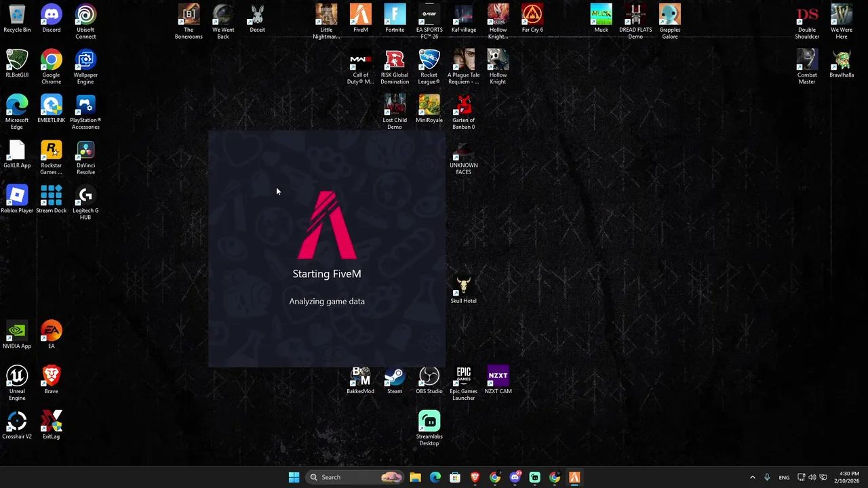The width and height of the screenshot is (868, 488).
Task: Open Microsoft Store from the taskbar
Action: (x=455, y=477)
